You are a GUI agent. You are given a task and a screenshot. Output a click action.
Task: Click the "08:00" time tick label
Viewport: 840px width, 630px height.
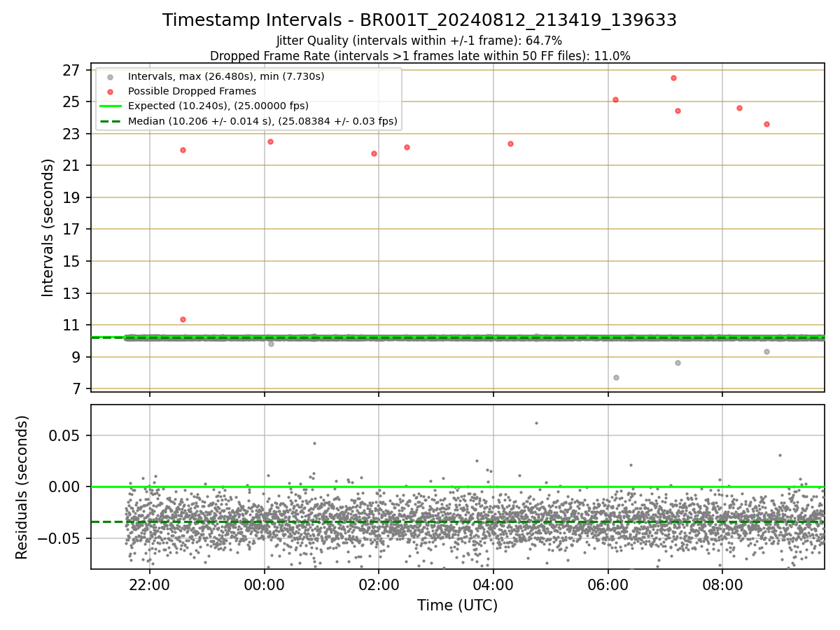click(x=722, y=584)
